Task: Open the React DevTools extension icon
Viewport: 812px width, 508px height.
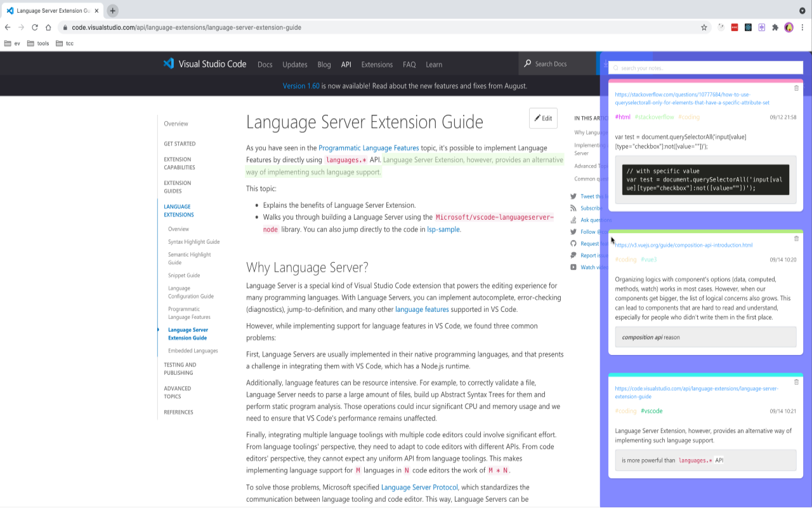Action: click(x=748, y=27)
